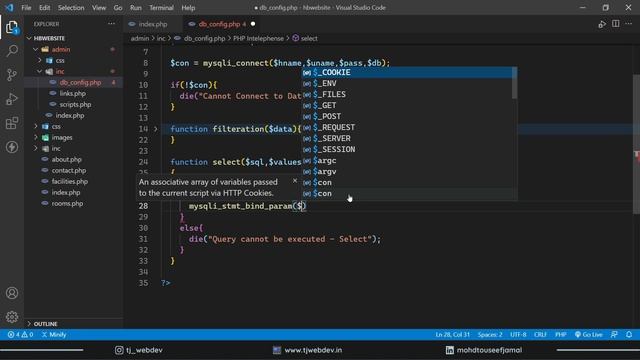Open the Extensions view
Viewport: 640px width, 360px height.
tap(12, 123)
